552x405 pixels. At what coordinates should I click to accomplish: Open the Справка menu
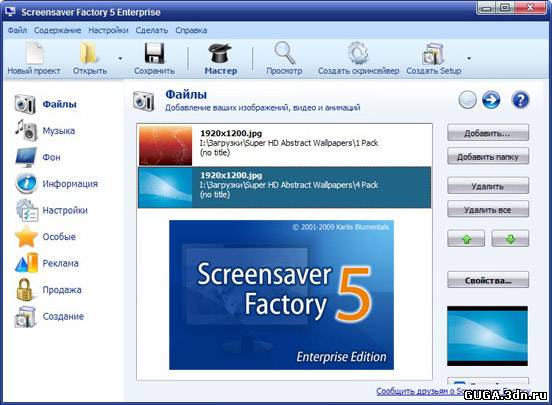191,30
